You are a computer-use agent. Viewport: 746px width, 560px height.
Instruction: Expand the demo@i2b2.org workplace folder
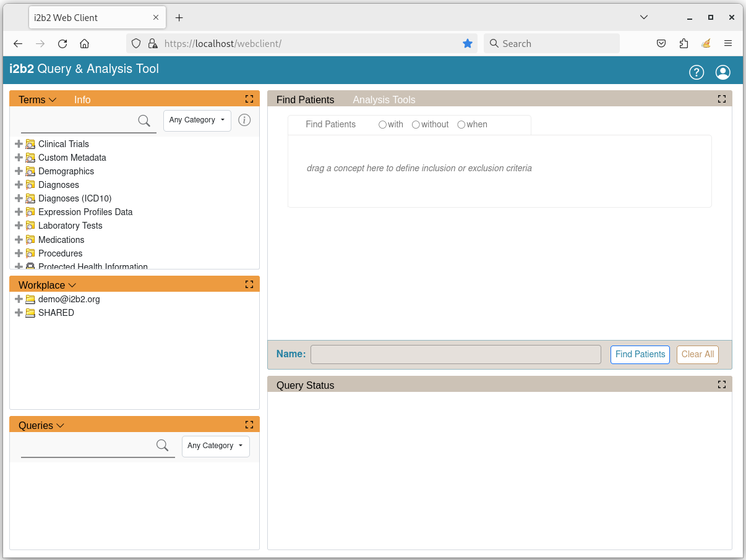(19, 299)
